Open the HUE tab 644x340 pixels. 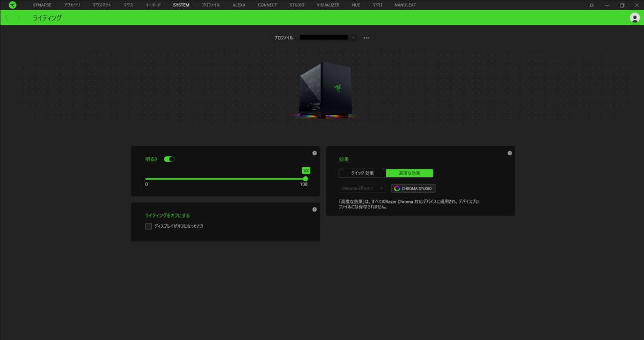[x=356, y=5]
